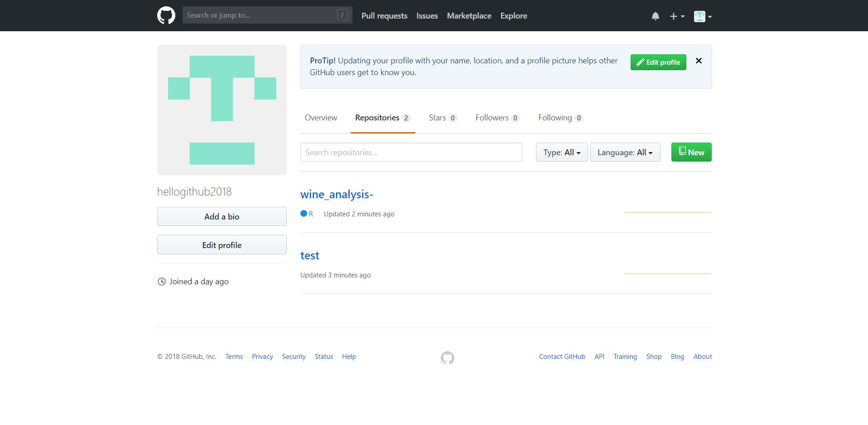
Task: Switch to the Stars tab
Action: [x=443, y=118]
